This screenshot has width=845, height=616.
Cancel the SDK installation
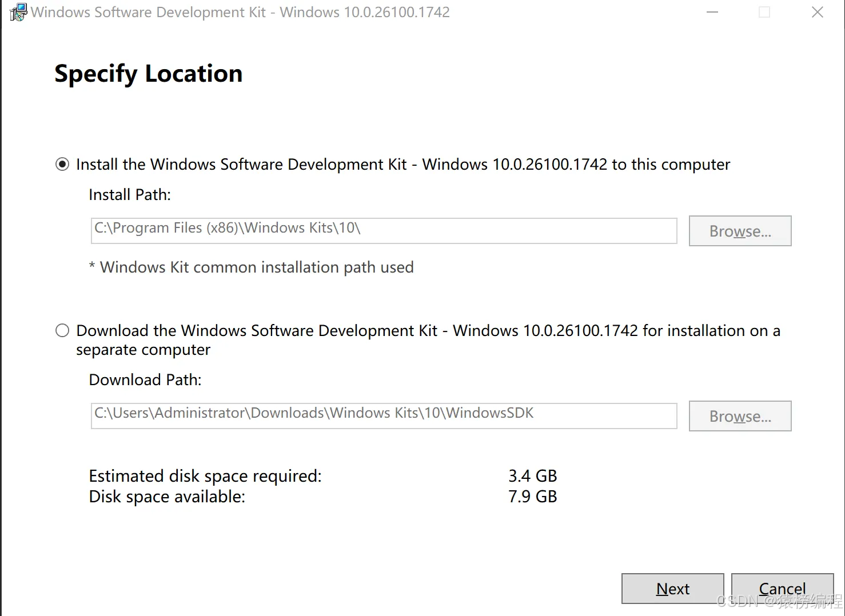(782, 589)
